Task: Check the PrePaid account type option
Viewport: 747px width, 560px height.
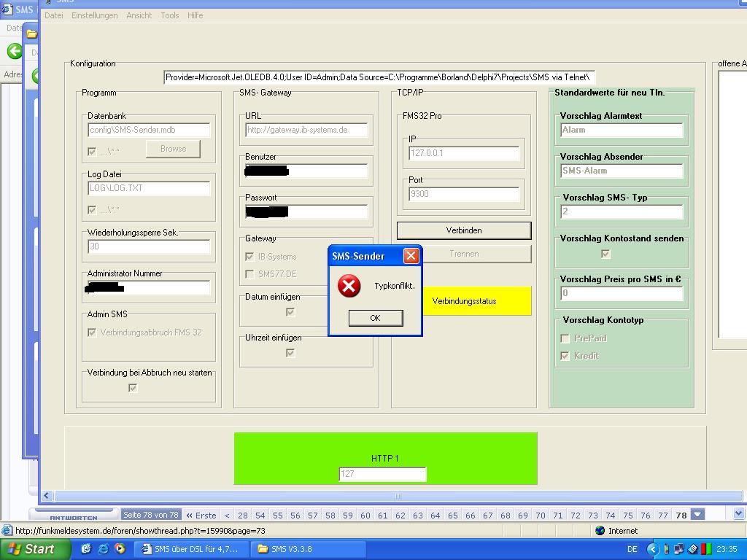Action: pyautogui.click(x=565, y=338)
